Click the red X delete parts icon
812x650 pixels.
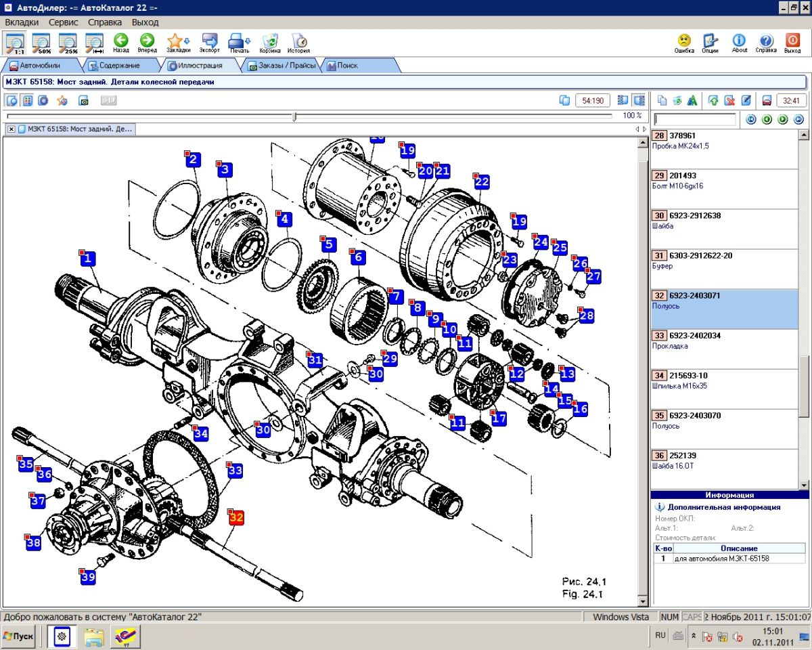point(730,101)
